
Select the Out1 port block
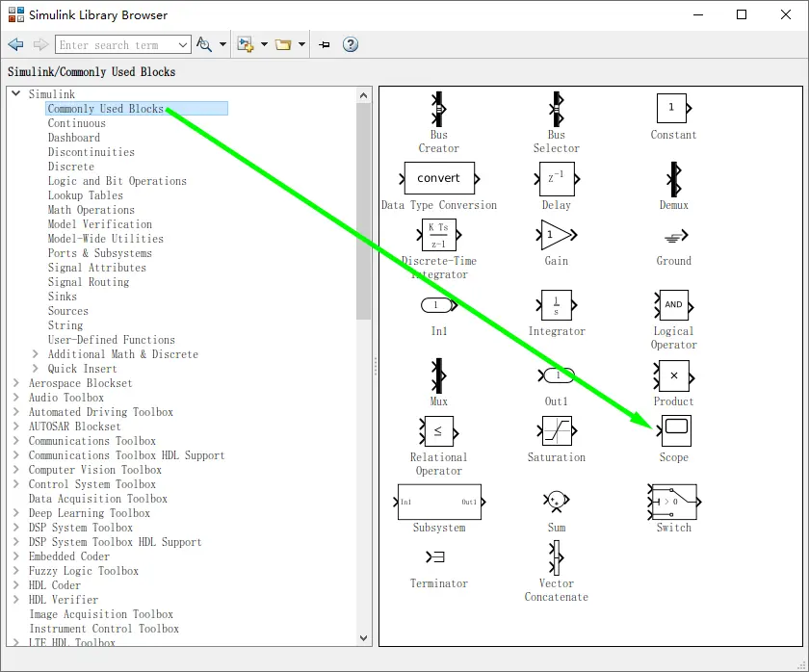point(557,375)
